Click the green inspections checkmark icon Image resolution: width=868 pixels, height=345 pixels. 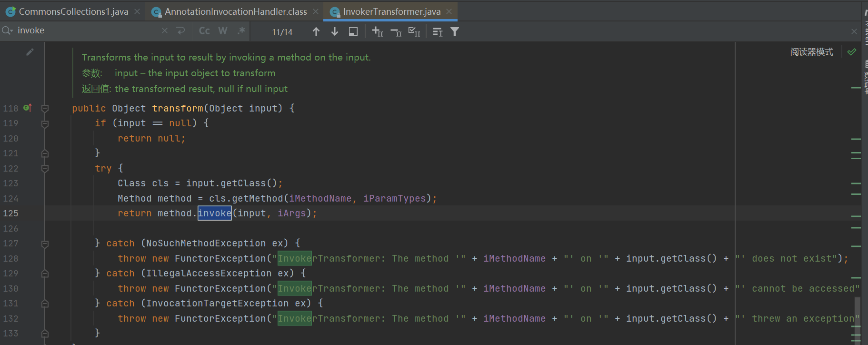852,51
